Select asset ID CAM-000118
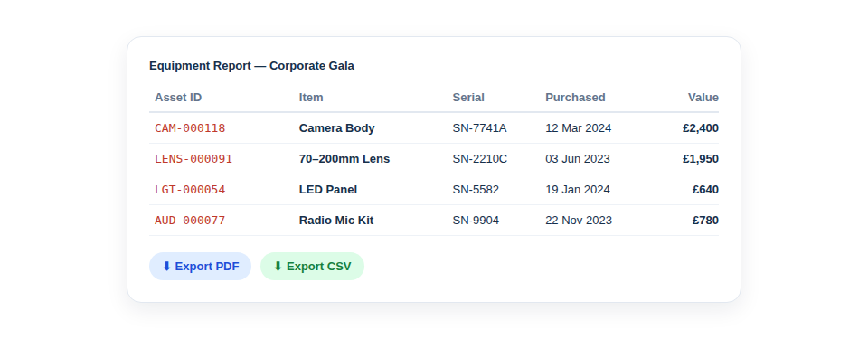Image resolution: width=868 pixels, height=339 pixels. (x=190, y=128)
